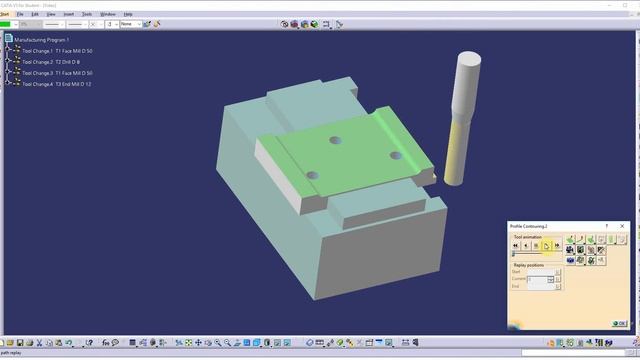Click the OK button in Profile Contouring.2
This screenshot has width=640, height=360.
(x=619, y=323)
